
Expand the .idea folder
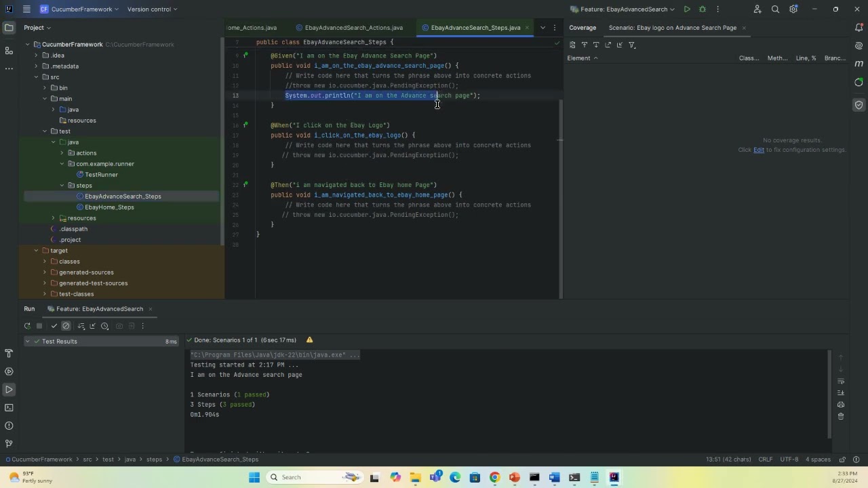click(x=36, y=56)
